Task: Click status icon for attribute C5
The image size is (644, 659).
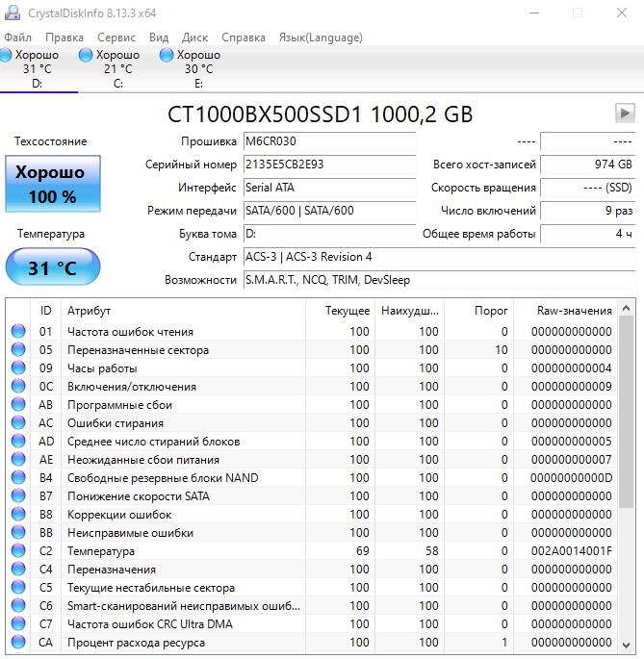Action: coord(18,587)
